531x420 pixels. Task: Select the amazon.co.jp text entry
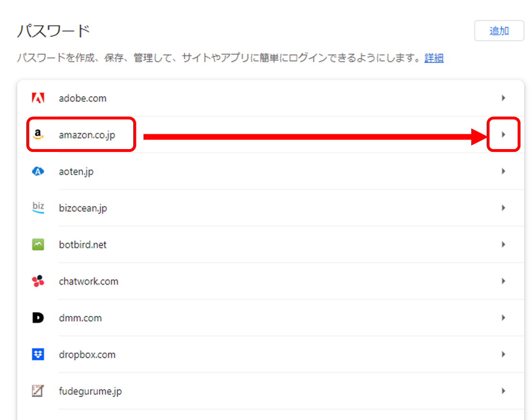click(x=87, y=135)
